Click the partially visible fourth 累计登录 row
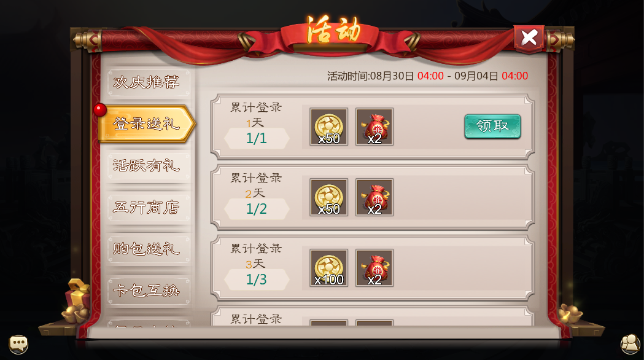The width and height of the screenshot is (644, 360). 373,316
